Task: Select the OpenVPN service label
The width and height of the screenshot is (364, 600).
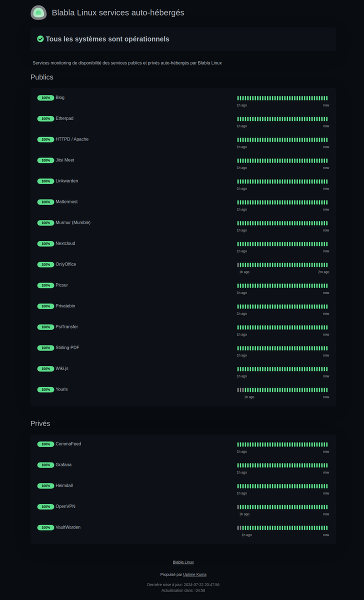Action: [65, 506]
